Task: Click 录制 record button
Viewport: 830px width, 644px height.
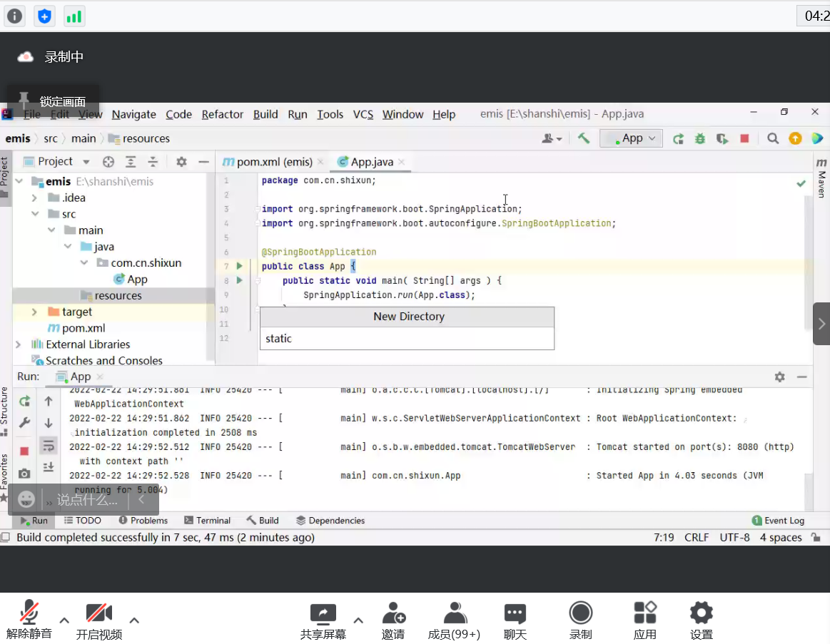Action: pos(580,620)
